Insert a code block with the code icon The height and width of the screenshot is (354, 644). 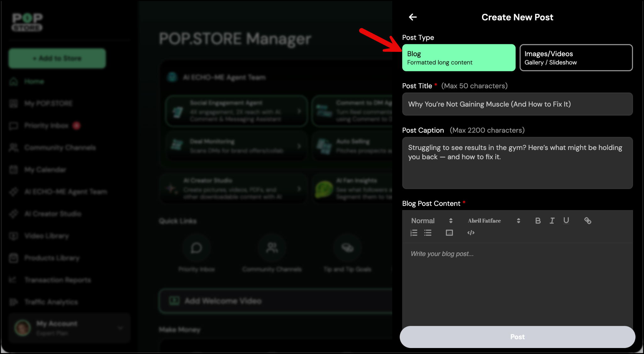pos(471,233)
